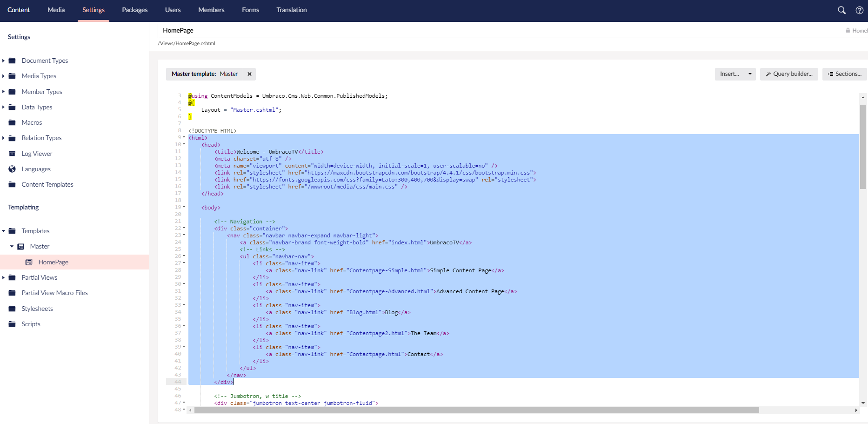868x424 pixels.
Task: Click the Templates folder icon
Action: [12, 231]
